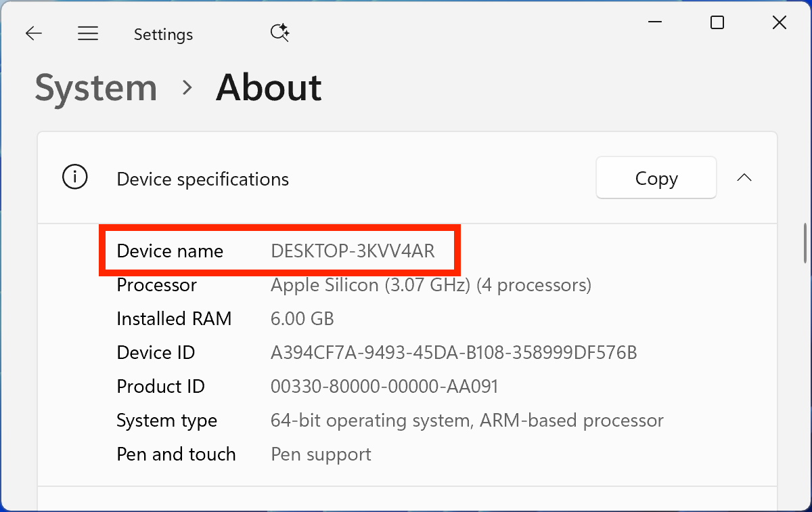Click the breadcrumb chevron separator

187,88
